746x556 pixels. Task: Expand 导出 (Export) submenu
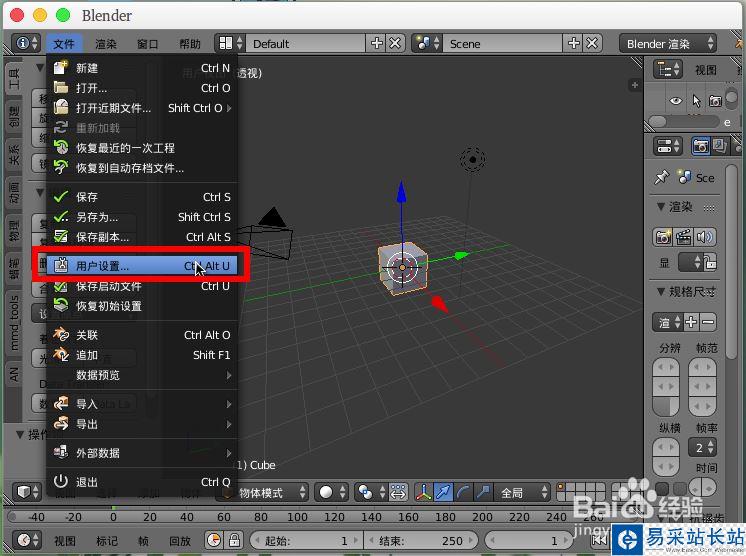141,424
